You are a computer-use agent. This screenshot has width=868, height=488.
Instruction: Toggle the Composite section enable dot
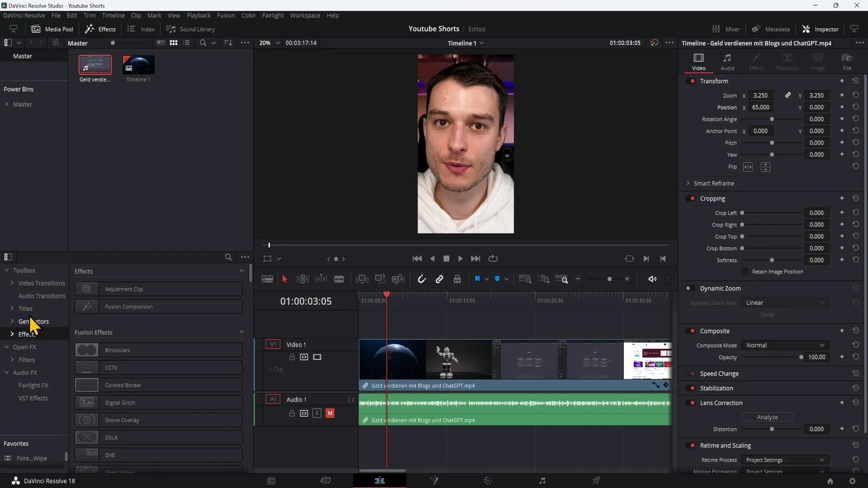[x=693, y=331]
